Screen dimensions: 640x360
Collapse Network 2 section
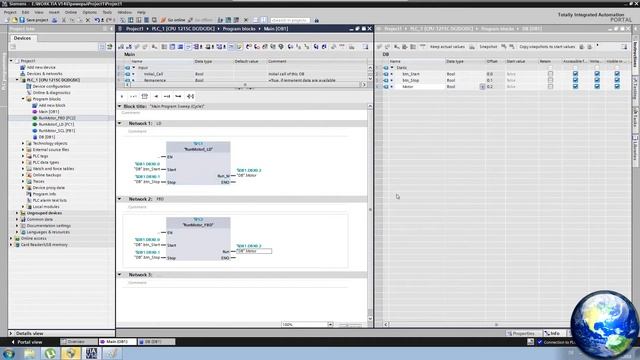(x=120, y=199)
